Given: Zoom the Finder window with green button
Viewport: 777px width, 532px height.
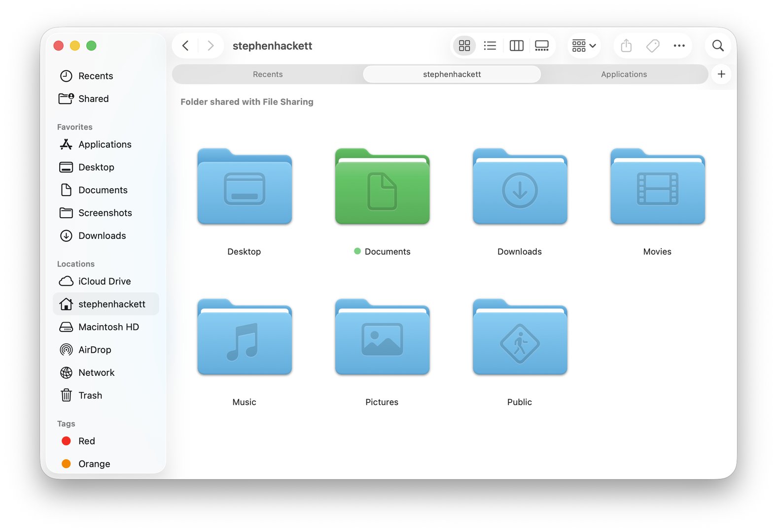Looking at the screenshot, I should pyautogui.click(x=91, y=46).
